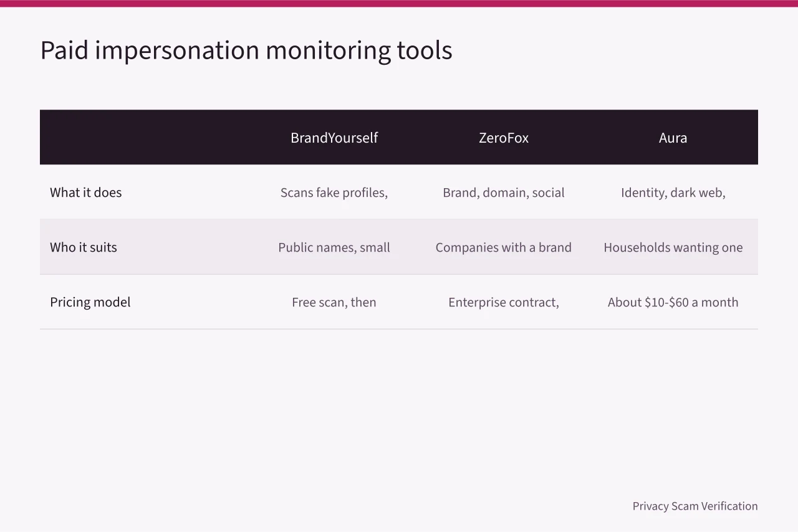Click the 'Scans fake profiles,' cell
This screenshot has height=532, width=798.
tap(334, 192)
